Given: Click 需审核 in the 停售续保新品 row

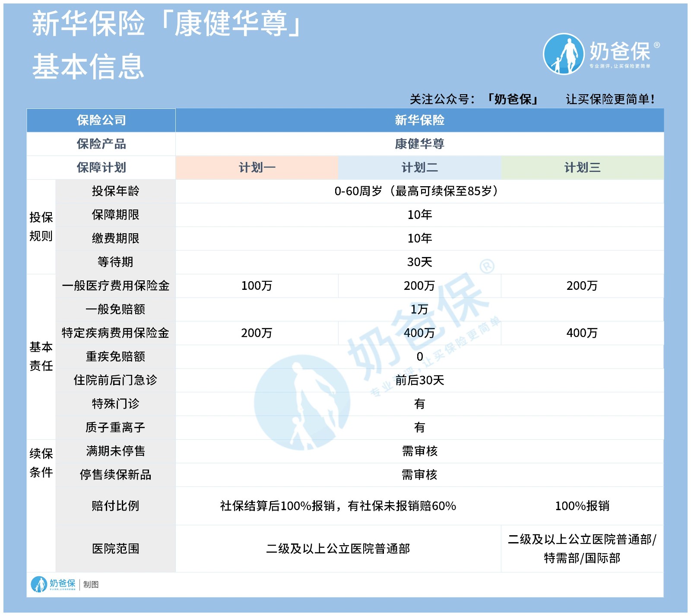Looking at the screenshot, I should (x=419, y=475).
